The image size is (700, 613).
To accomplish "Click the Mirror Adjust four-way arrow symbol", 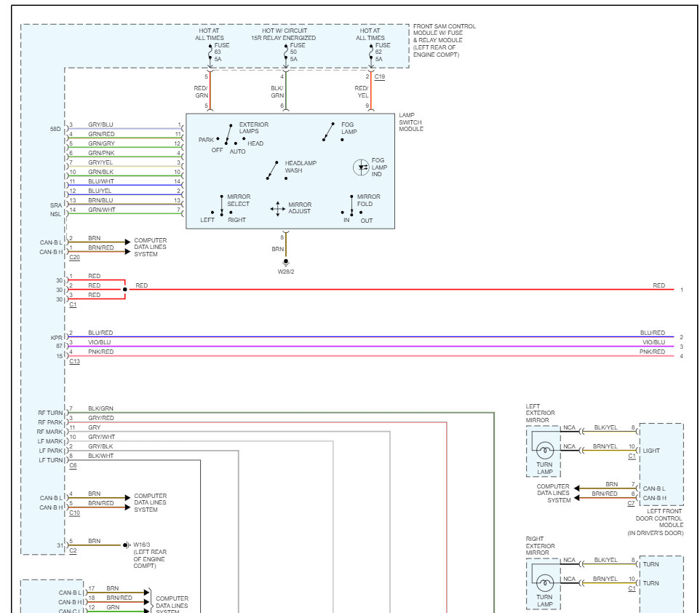I will 278,209.
